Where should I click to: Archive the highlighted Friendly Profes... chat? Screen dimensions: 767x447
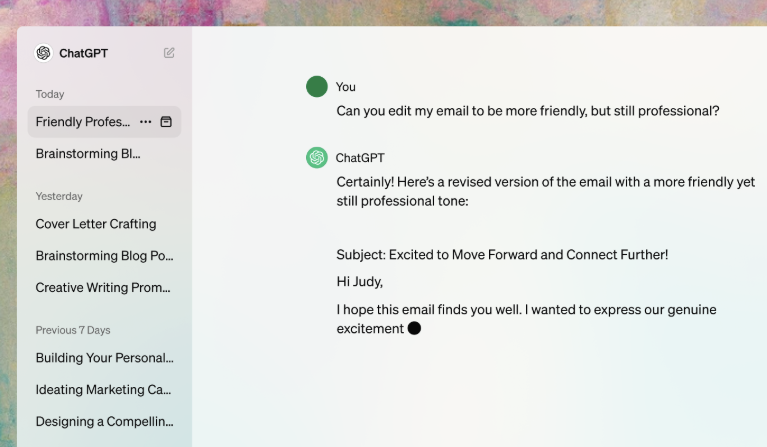pos(166,122)
